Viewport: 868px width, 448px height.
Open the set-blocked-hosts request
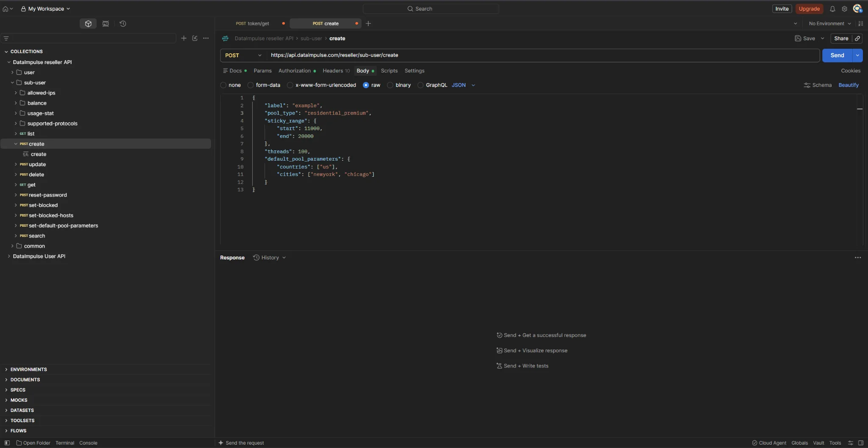tap(51, 215)
